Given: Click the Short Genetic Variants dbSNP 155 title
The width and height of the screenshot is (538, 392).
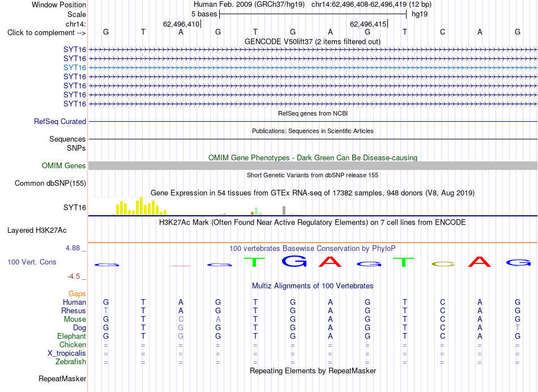Looking at the screenshot, I should (x=313, y=175).
